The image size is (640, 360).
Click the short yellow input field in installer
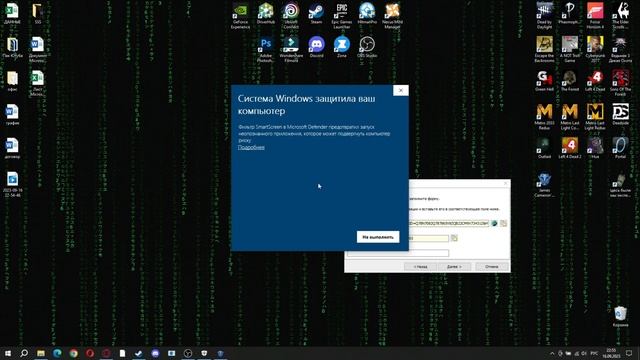click(x=429, y=238)
